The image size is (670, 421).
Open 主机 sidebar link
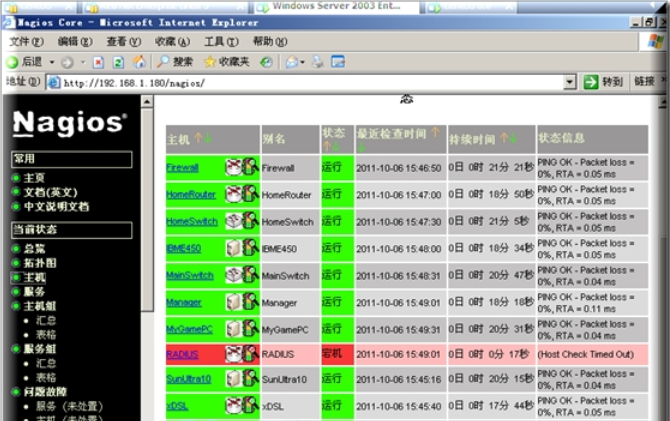(x=34, y=277)
